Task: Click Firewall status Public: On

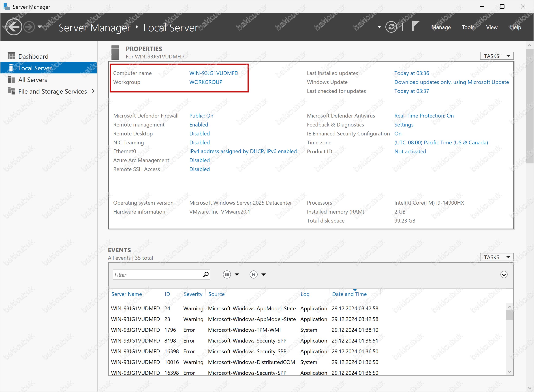Action: (x=201, y=116)
